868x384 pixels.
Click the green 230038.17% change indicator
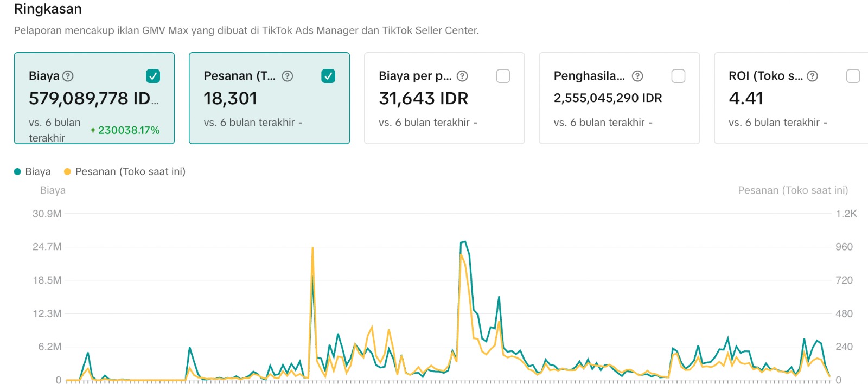click(125, 130)
